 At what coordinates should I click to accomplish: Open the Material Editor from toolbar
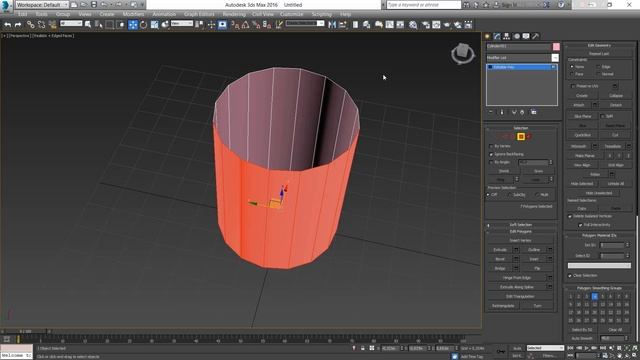click(413, 25)
